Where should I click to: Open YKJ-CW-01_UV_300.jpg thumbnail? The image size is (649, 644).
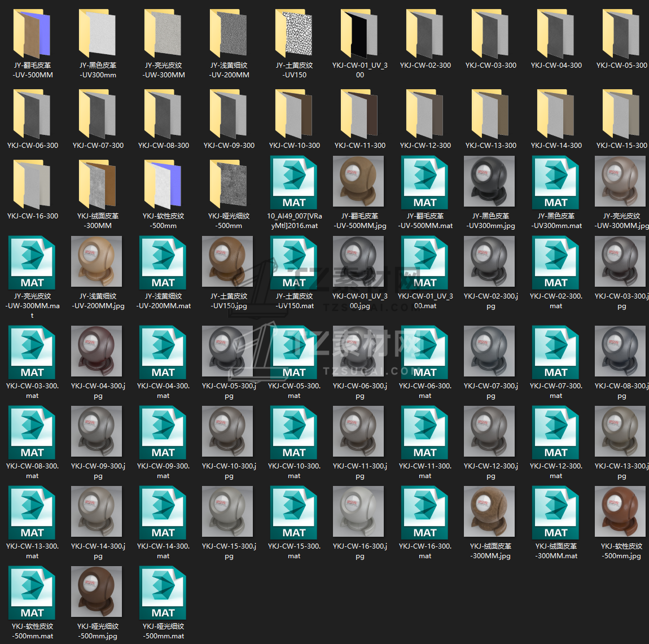point(358,261)
